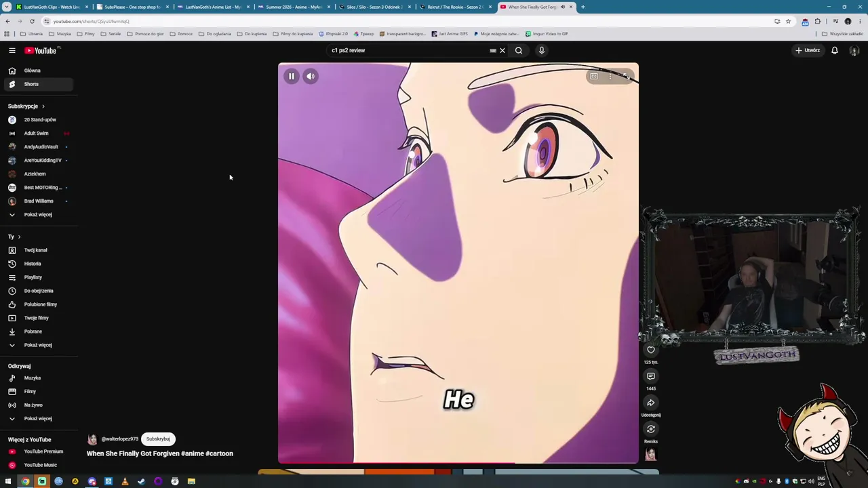Open the Brad Williams channel

click(x=38, y=201)
